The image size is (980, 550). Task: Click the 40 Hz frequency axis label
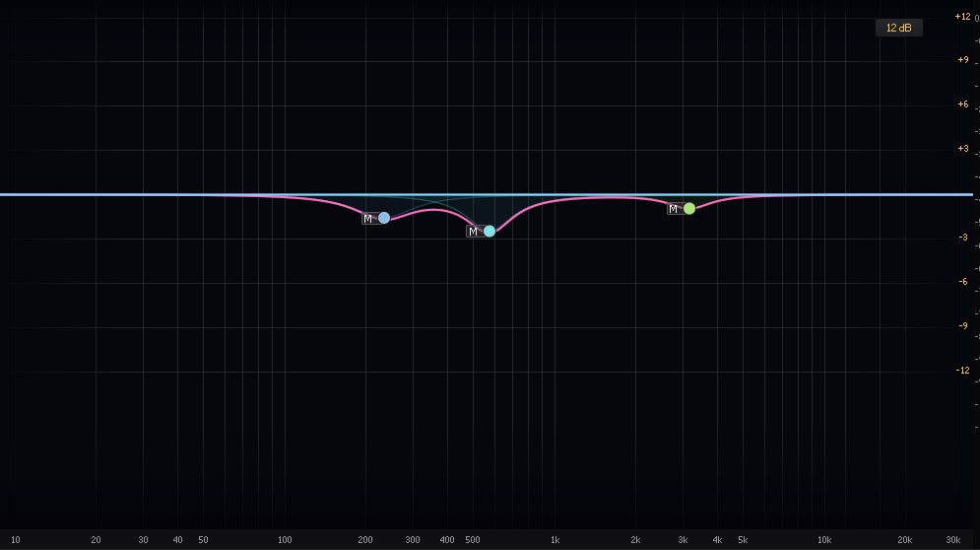(x=177, y=540)
